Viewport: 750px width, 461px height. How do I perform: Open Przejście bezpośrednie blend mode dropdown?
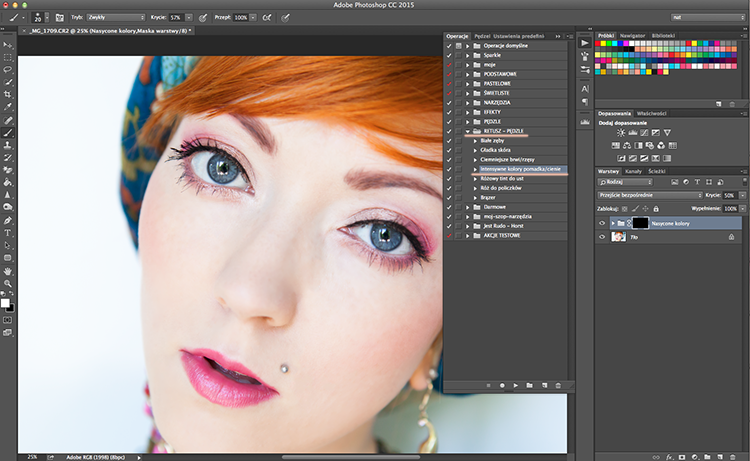coord(650,195)
